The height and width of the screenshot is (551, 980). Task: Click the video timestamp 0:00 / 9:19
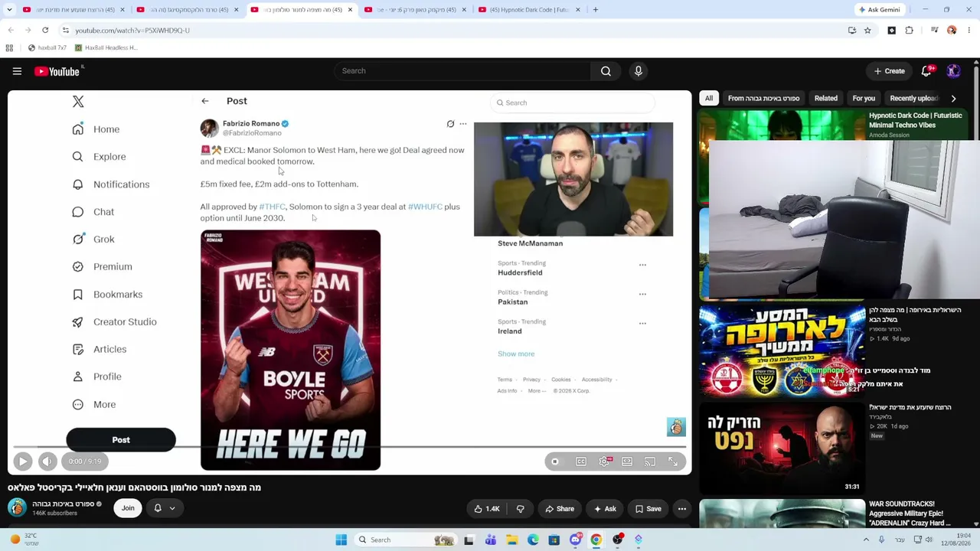click(85, 461)
